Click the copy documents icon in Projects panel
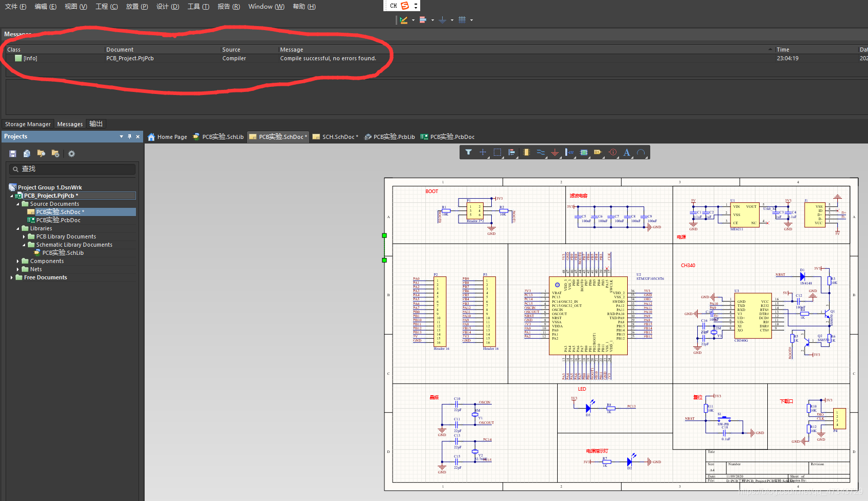The image size is (868, 501). pos(27,154)
